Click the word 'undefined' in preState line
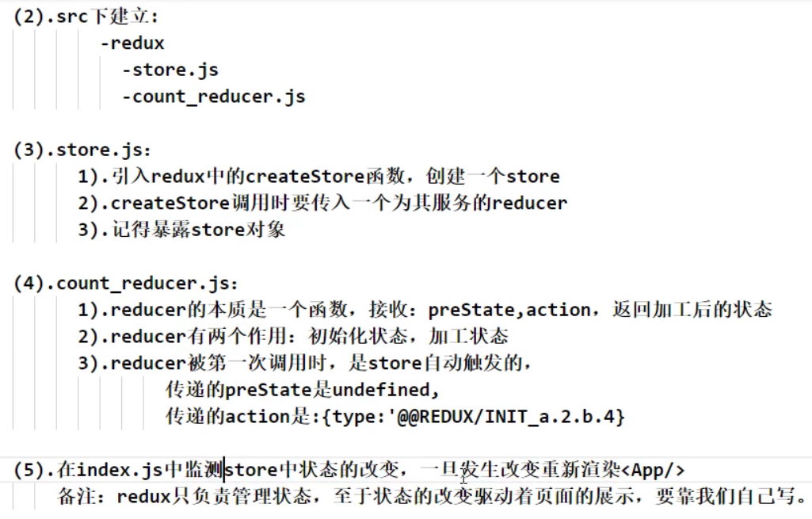812x519 pixels. click(x=380, y=390)
